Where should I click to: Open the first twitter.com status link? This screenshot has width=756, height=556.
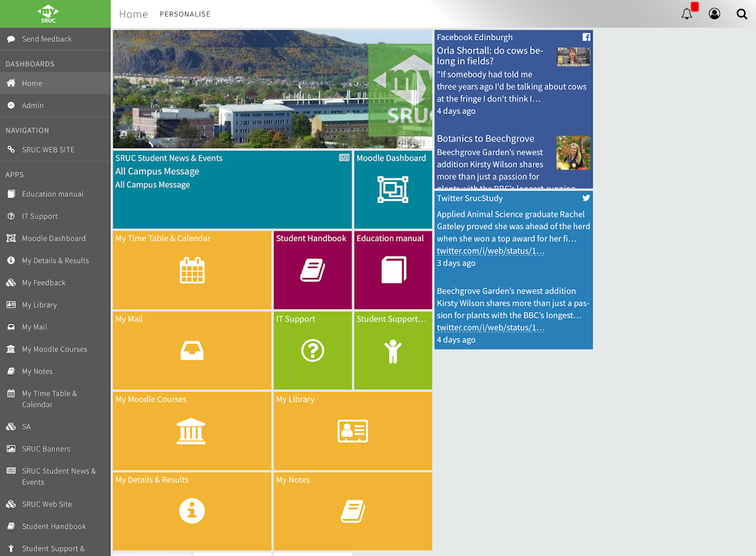pos(491,251)
